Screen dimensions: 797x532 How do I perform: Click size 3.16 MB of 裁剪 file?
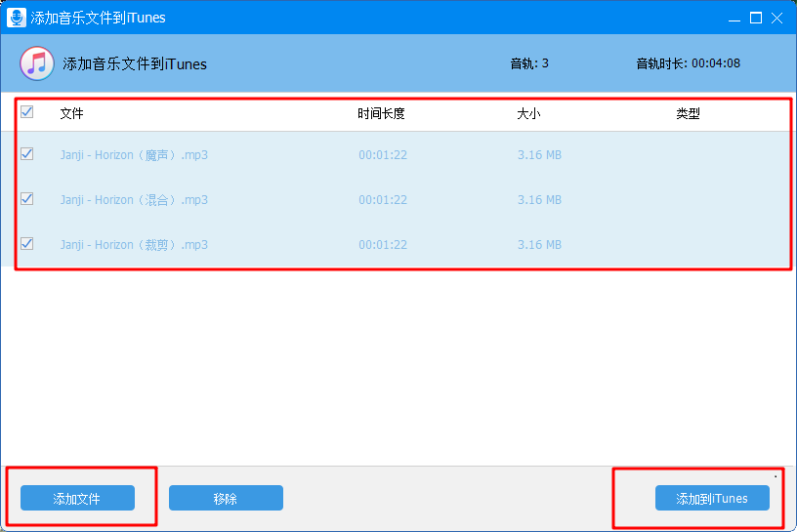pos(539,245)
